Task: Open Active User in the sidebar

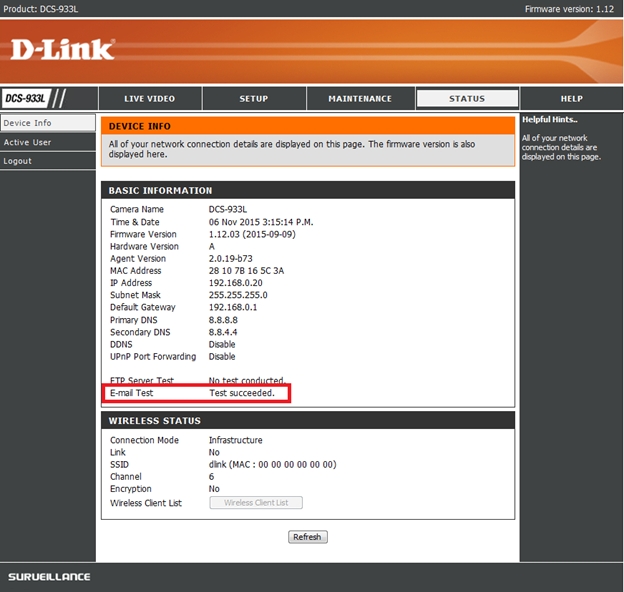Action: [27, 142]
